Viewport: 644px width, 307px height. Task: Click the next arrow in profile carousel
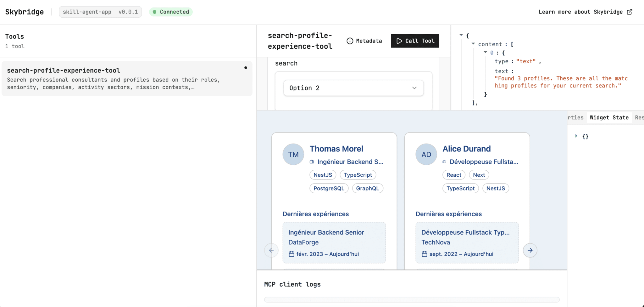tap(530, 250)
